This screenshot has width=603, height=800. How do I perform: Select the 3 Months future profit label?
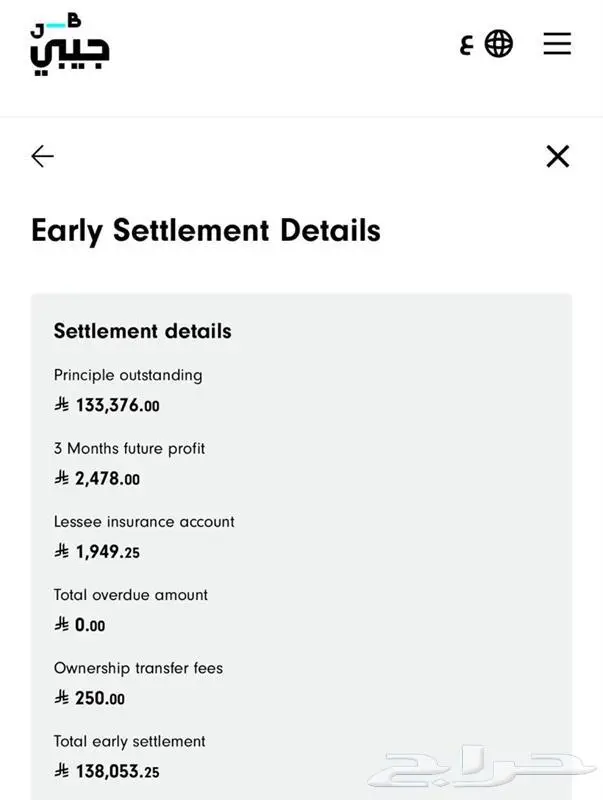pyautogui.click(x=129, y=448)
